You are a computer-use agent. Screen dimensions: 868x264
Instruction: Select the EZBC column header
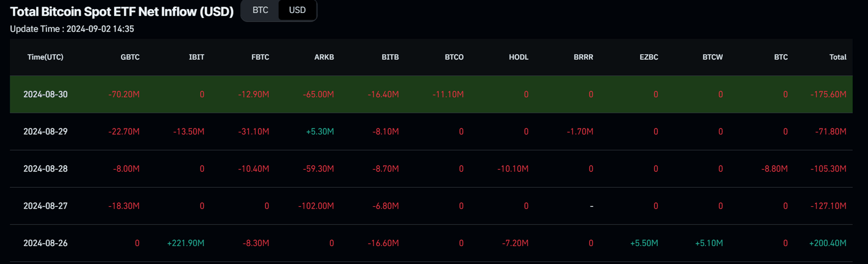pos(649,57)
